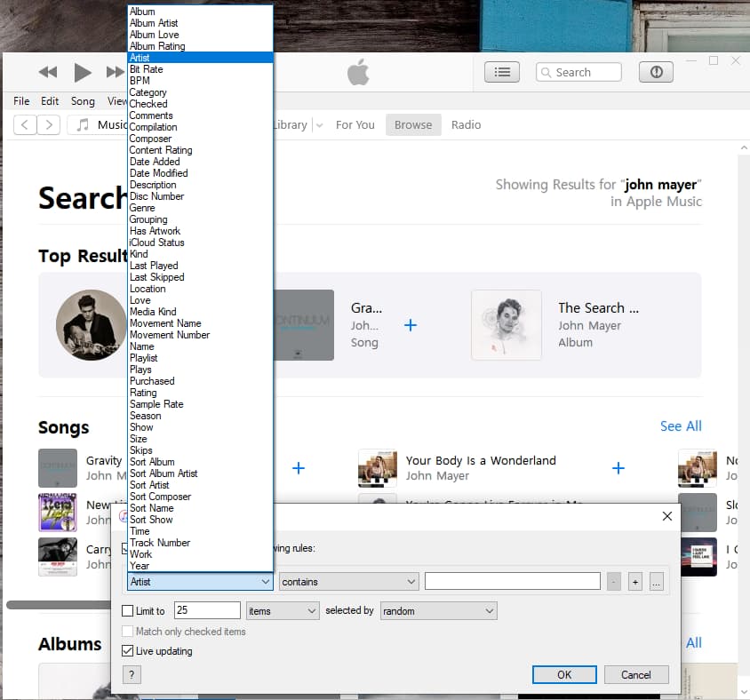Open the File menu
750x700 pixels.
[21, 101]
